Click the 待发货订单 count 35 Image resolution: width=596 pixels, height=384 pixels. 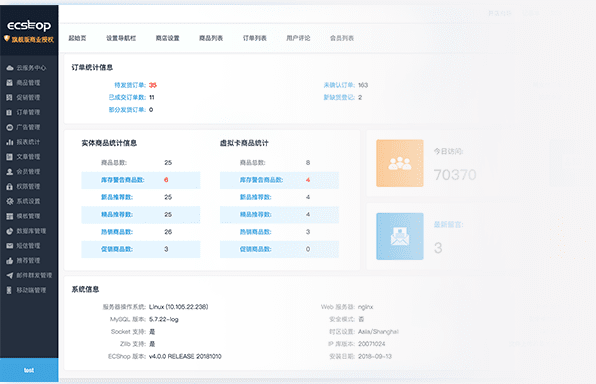click(152, 85)
